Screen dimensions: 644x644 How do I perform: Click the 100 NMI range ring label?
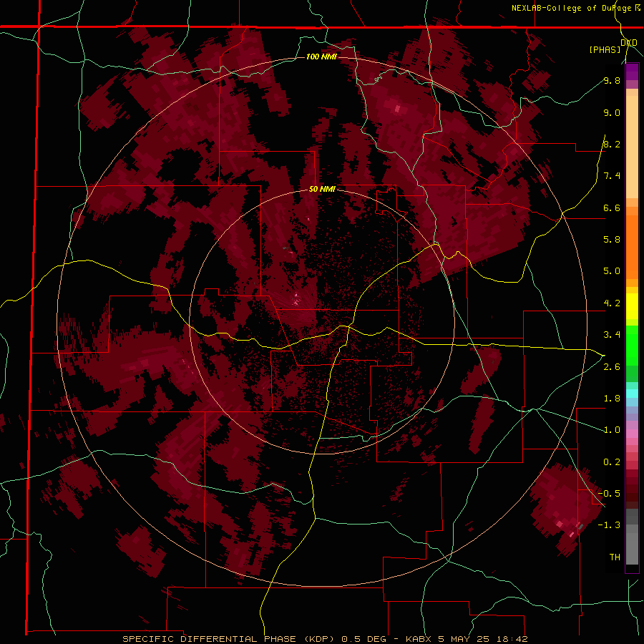point(321,57)
